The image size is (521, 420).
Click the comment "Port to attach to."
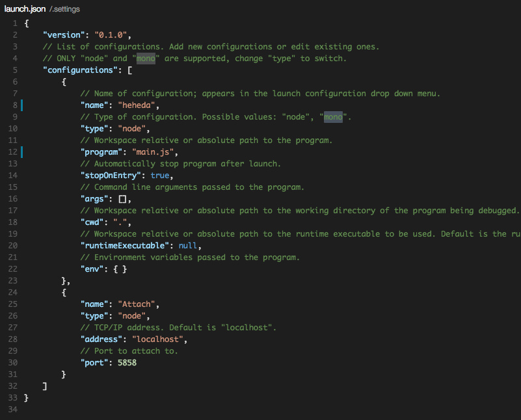pyautogui.click(x=129, y=351)
